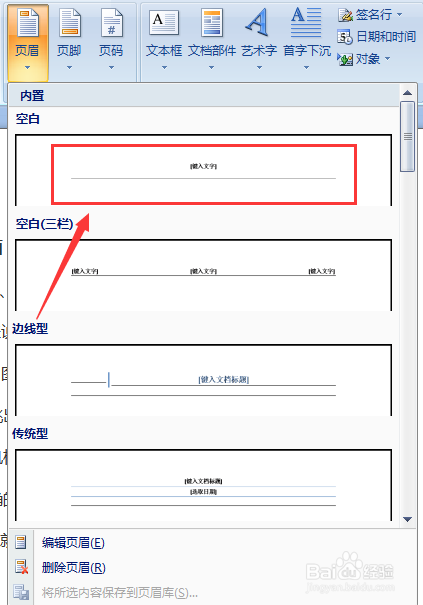Click the 页码 page number icon
The width and height of the screenshot is (423, 605).
(x=112, y=23)
